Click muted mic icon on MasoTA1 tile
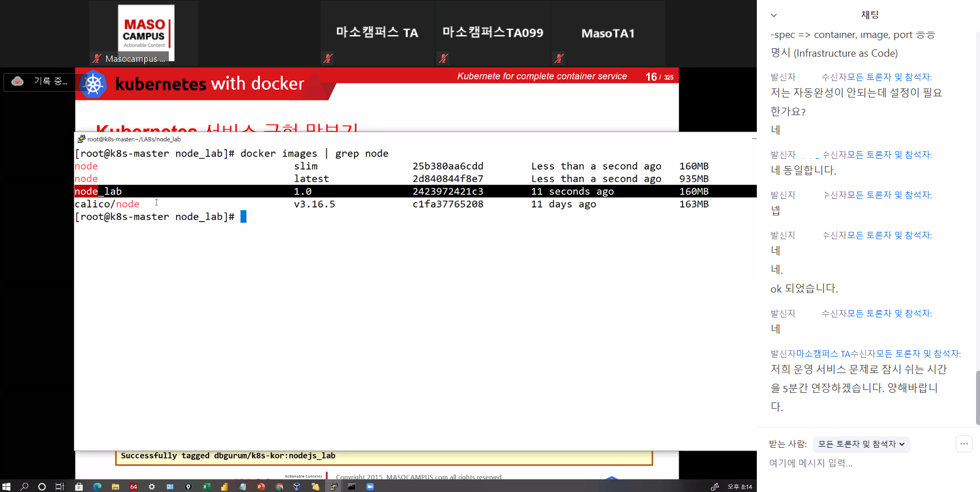The width and height of the screenshot is (980, 492). click(x=559, y=58)
